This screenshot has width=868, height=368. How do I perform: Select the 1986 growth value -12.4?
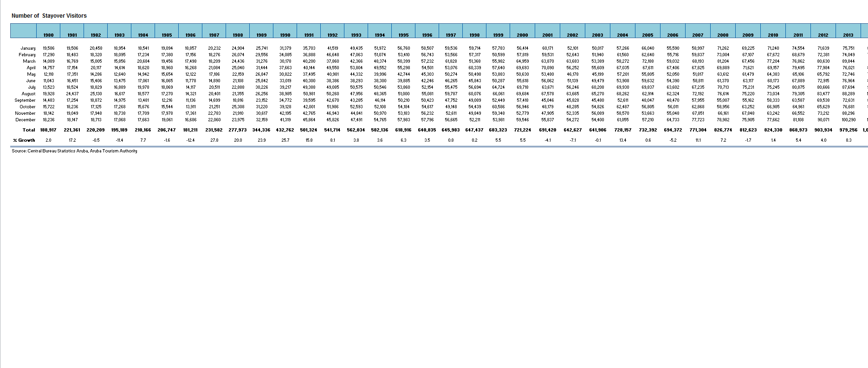(190, 140)
